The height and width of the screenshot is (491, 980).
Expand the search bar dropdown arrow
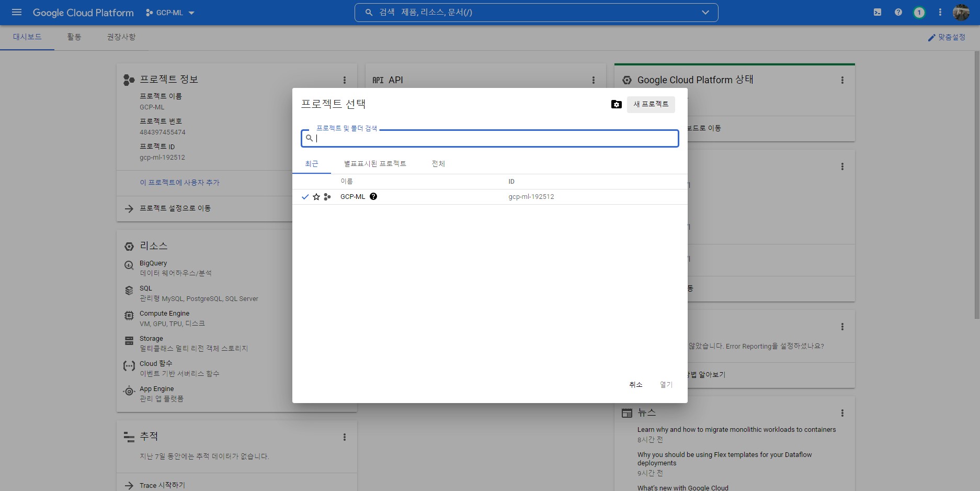tap(705, 13)
